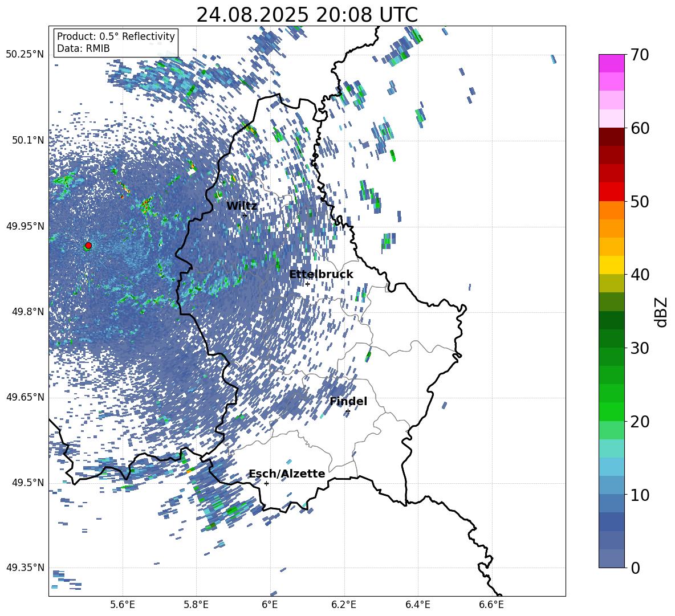Click the 5.8°E longitude label
Viewport: 675px width, 616px height.
coord(196,605)
